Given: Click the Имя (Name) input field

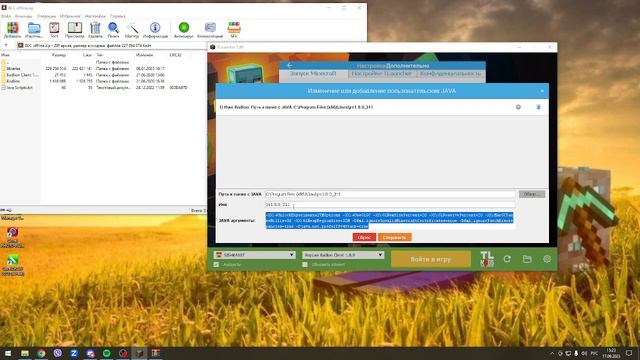Looking at the screenshot, I should tap(390, 204).
